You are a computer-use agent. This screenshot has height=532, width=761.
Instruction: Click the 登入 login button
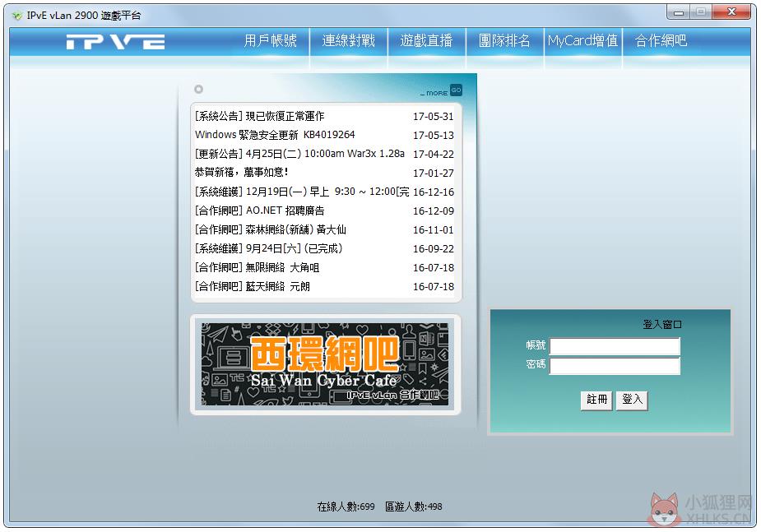(x=632, y=400)
